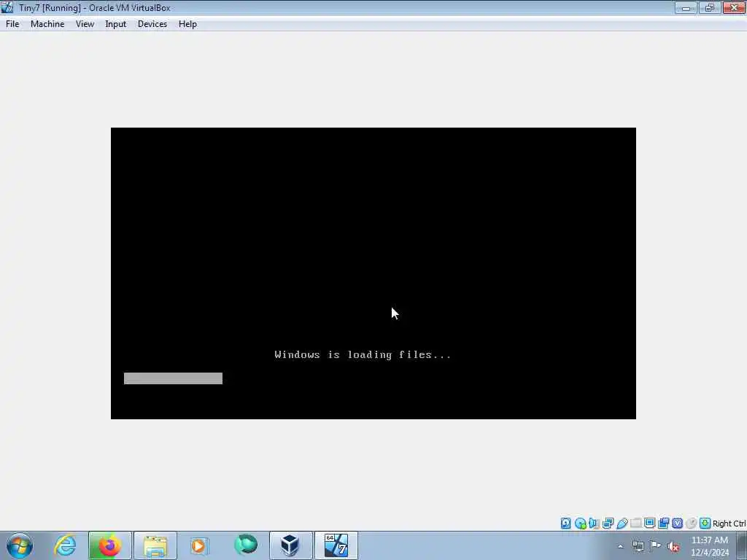Viewport: 747px width, 560px height.
Task: Click the recording status icon
Action: tap(664, 524)
